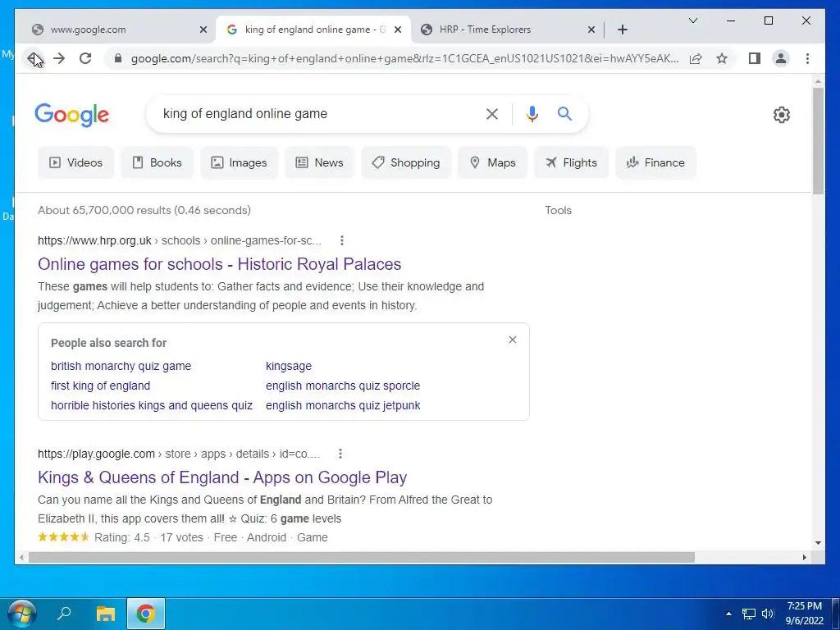Start voice search with the microphone

[532, 113]
